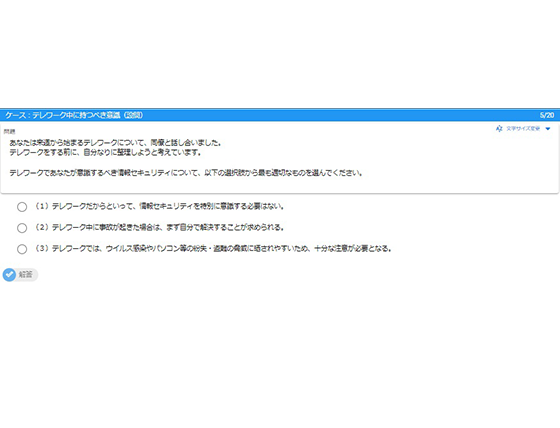Click the 問題 label above the question
This screenshot has width=560, height=428.
pyautogui.click(x=10, y=131)
